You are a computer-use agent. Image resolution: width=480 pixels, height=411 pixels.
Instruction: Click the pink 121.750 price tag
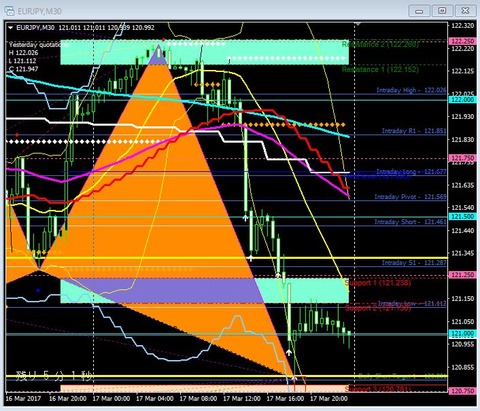(x=463, y=158)
